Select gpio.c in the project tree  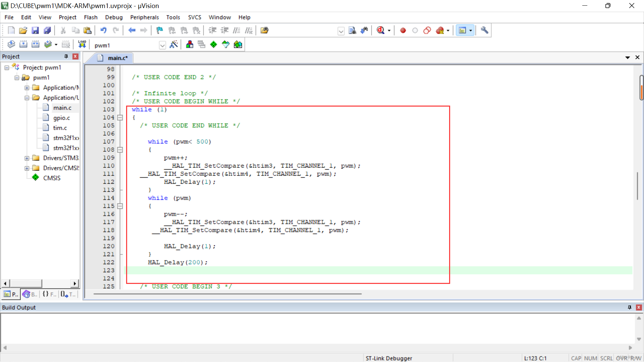(x=62, y=118)
